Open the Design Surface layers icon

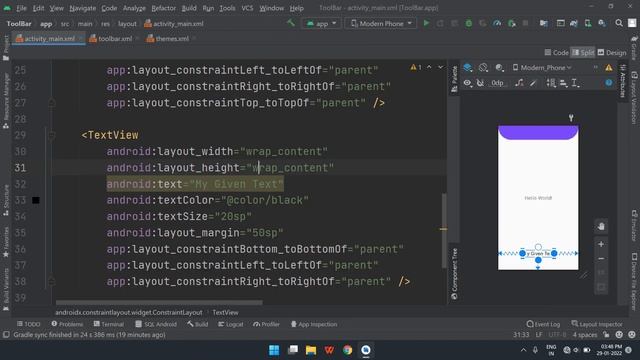(468, 67)
